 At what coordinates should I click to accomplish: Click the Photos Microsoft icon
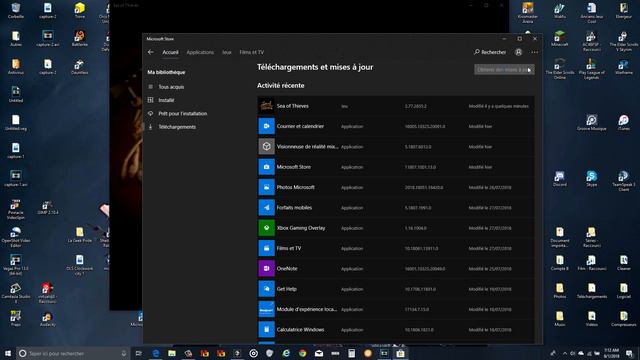click(267, 187)
